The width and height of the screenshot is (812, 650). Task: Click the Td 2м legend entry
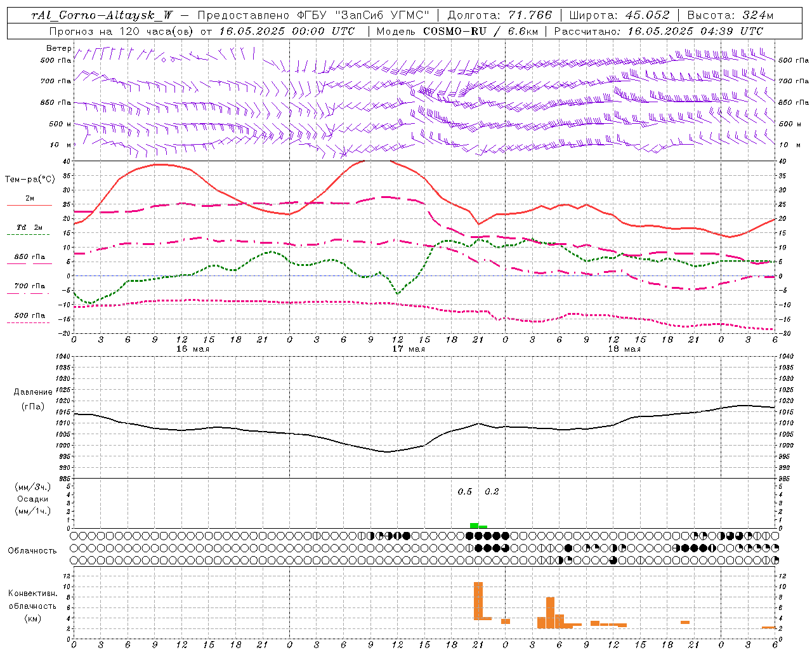(x=30, y=227)
